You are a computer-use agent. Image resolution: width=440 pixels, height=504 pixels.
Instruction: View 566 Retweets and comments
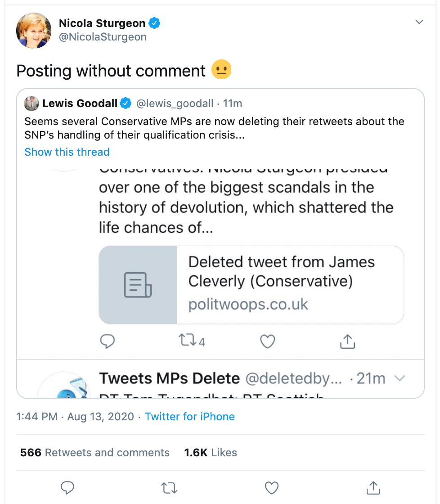point(95,453)
